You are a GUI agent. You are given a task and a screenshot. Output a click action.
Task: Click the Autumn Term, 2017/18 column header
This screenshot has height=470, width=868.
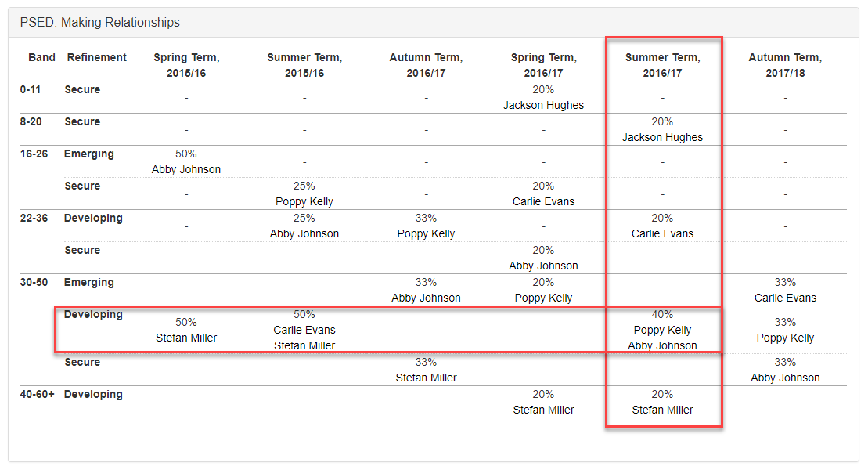tap(785, 65)
